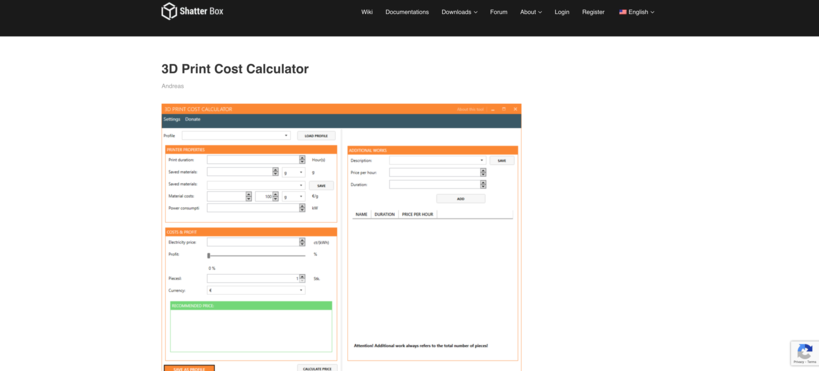Click the Attention note about additional work
819x371 pixels.
[x=421, y=345]
